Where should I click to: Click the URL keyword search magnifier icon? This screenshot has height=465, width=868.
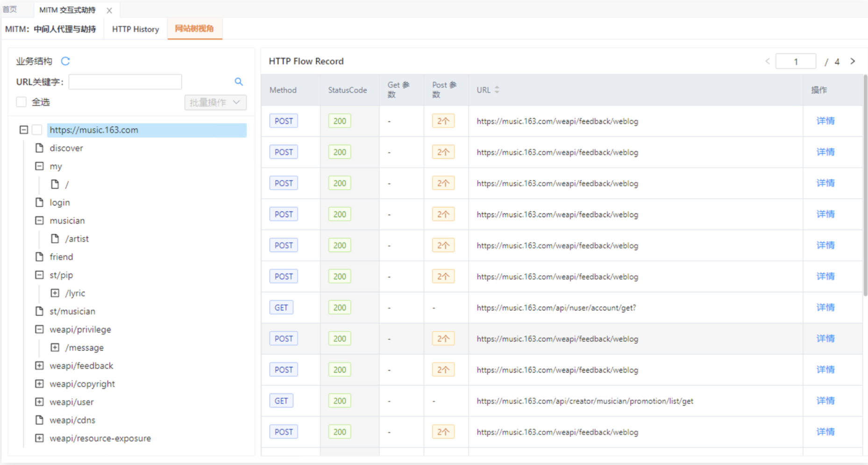click(x=239, y=82)
